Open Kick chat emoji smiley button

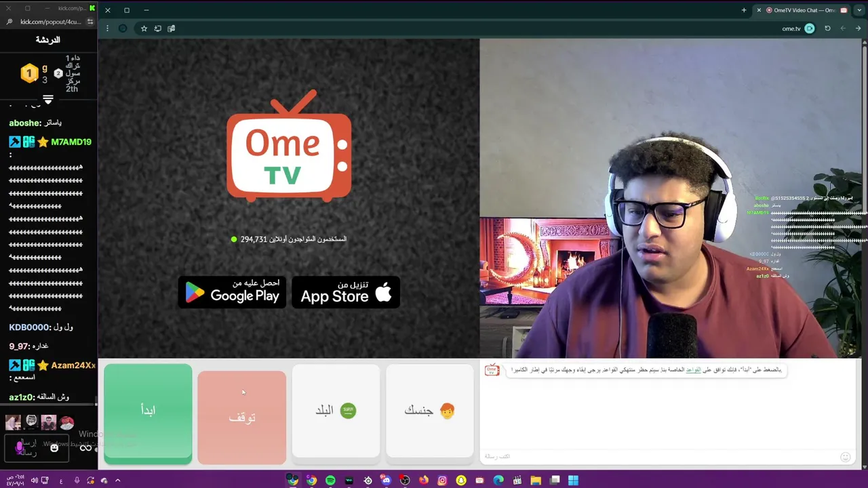click(x=54, y=447)
